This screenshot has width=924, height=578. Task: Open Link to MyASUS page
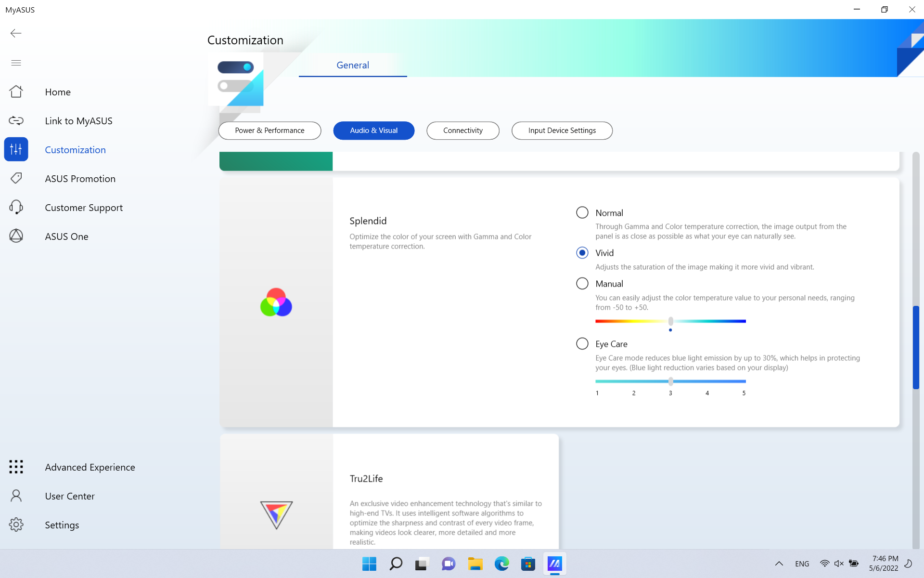(78, 121)
